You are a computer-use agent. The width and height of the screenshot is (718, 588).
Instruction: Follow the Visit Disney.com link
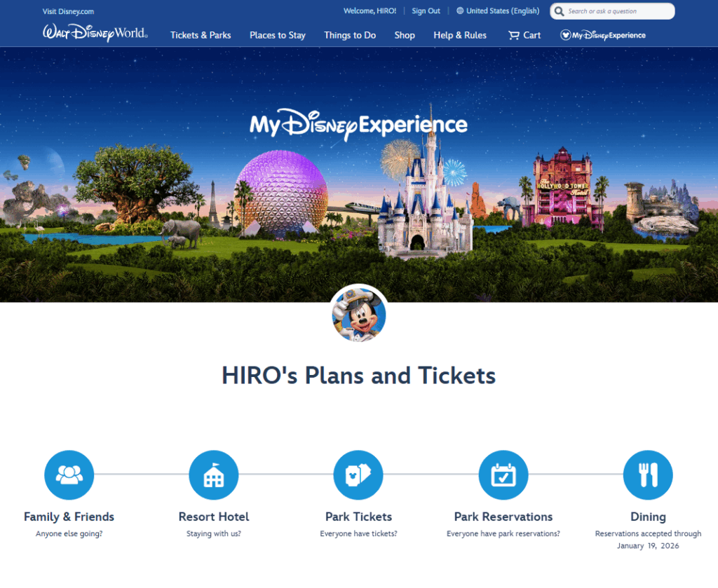coord(68,11)
